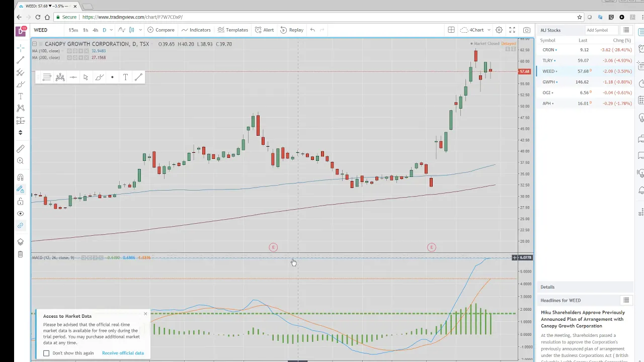Check the Don't show this again box
Viewport: 644px width, 362px height.
coord(46,353)
